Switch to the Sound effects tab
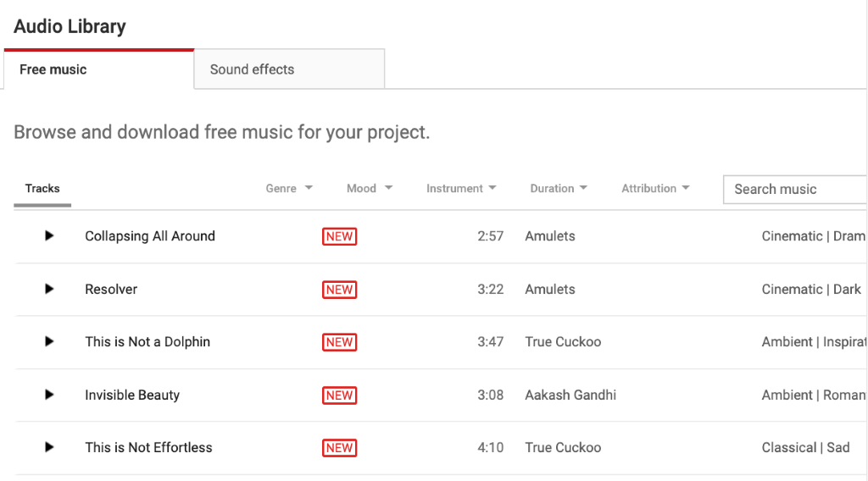 tap(289, 69)
